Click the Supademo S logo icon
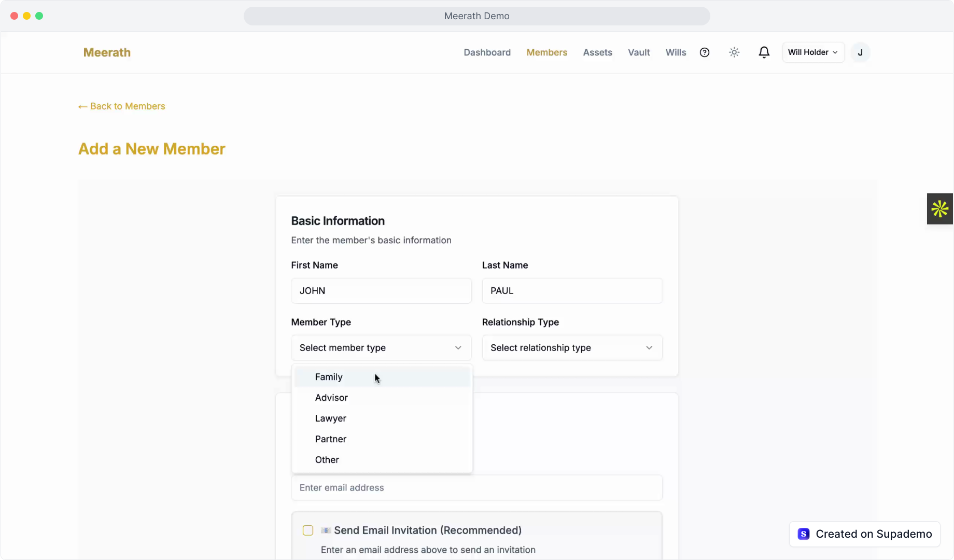The width and height of the screenshot is (954, 560). tap(804, 534)
